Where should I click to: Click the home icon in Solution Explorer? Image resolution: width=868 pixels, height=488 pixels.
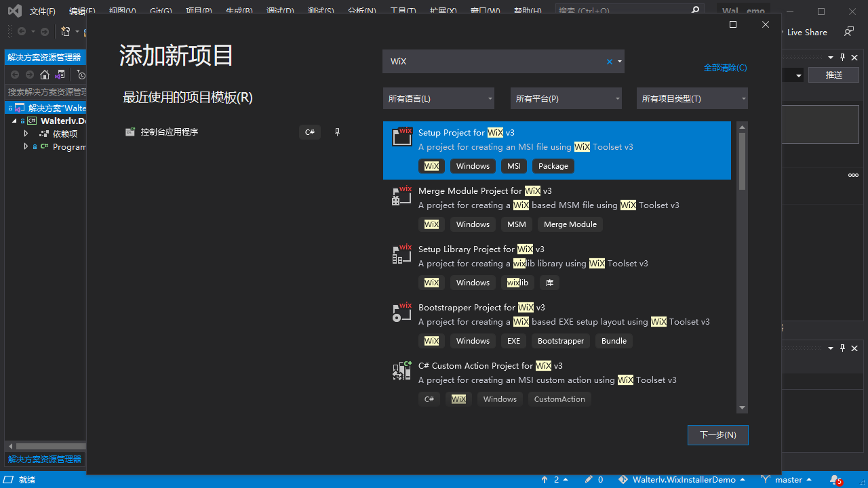coord(45,75)
